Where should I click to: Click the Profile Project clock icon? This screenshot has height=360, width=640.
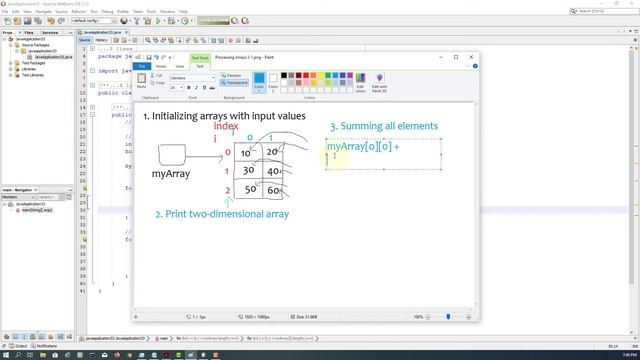point(185,21)
